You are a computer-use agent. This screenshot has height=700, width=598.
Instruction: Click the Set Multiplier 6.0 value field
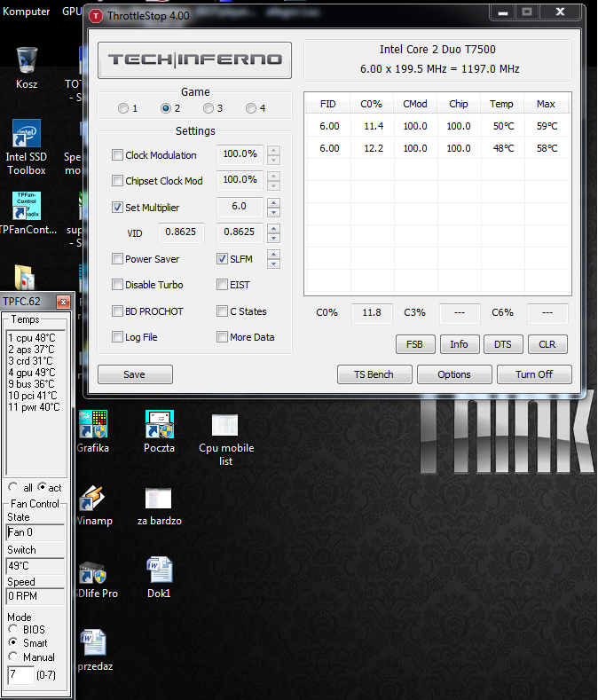[240, 207]
